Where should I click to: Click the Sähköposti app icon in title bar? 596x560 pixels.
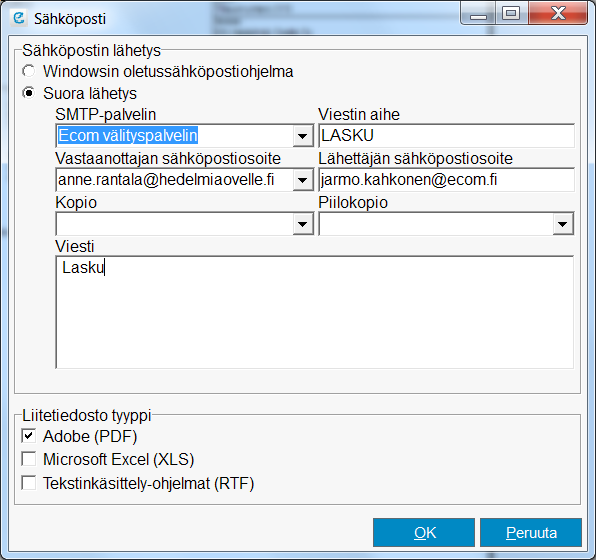coord(18,18)
